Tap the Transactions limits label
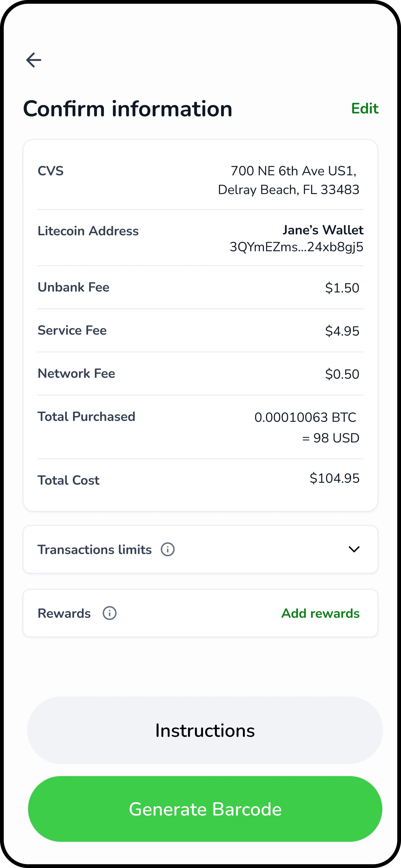This screenshot has height=868, width=401. [x=95, y=550]
